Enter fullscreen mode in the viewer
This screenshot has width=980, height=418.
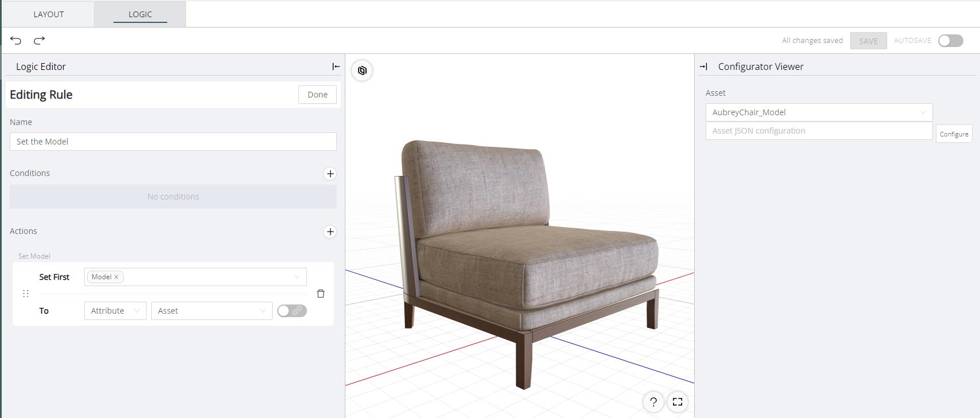pyautogui.click(x=678, y=402)
